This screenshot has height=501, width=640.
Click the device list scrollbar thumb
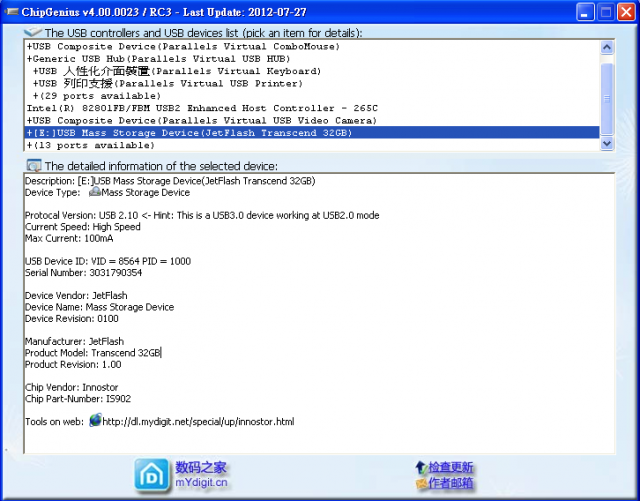point(607,99)
